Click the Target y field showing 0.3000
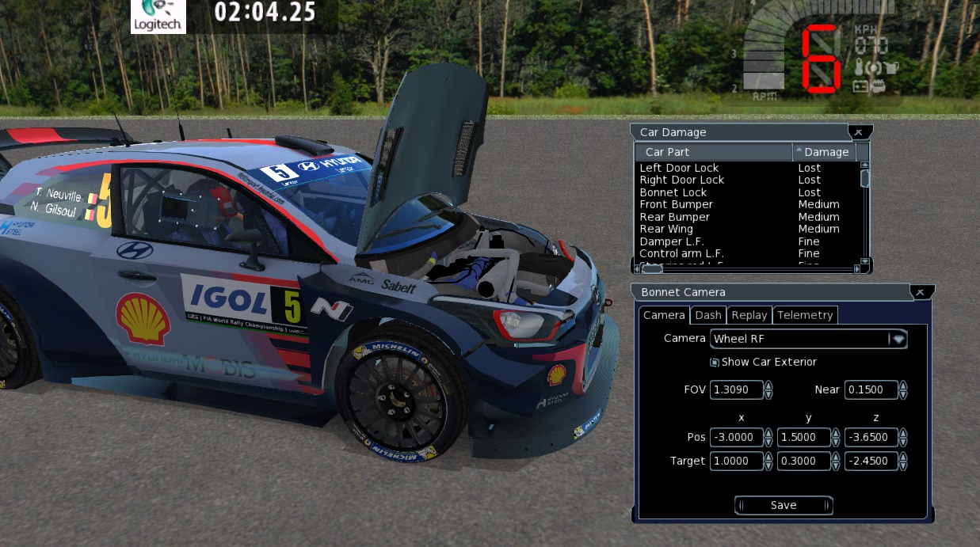 tap(804, 461)
